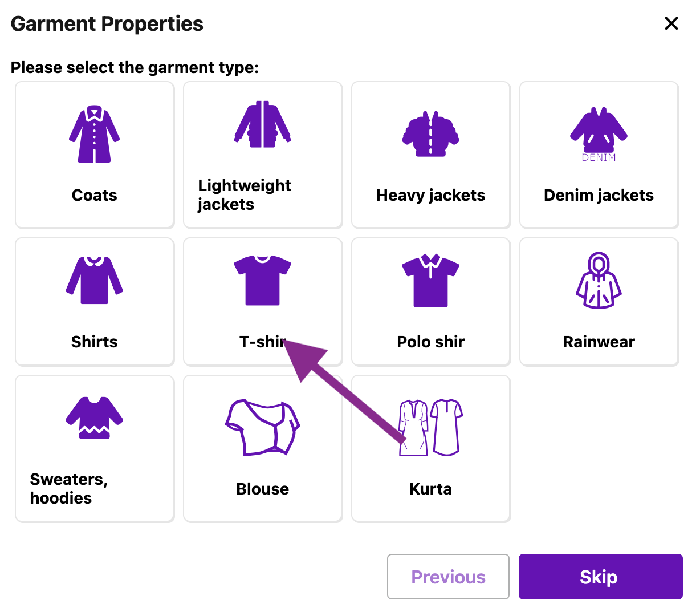Choose the Lightweight jackets icon

click(x=263, y=124)
